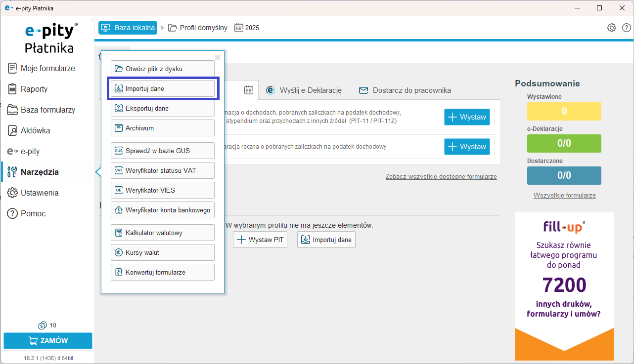The width and height of the screenshot is (634, 364).
Task: Close the Narzędzia popup with X
Action: pos(218,57)
